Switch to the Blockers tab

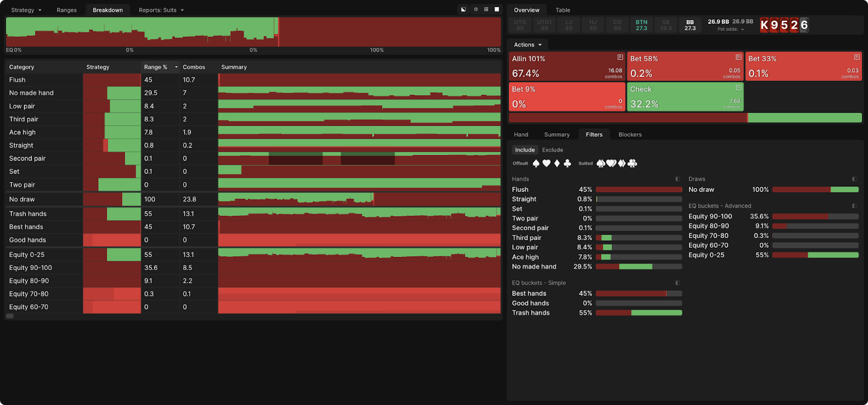pos(630,134)
